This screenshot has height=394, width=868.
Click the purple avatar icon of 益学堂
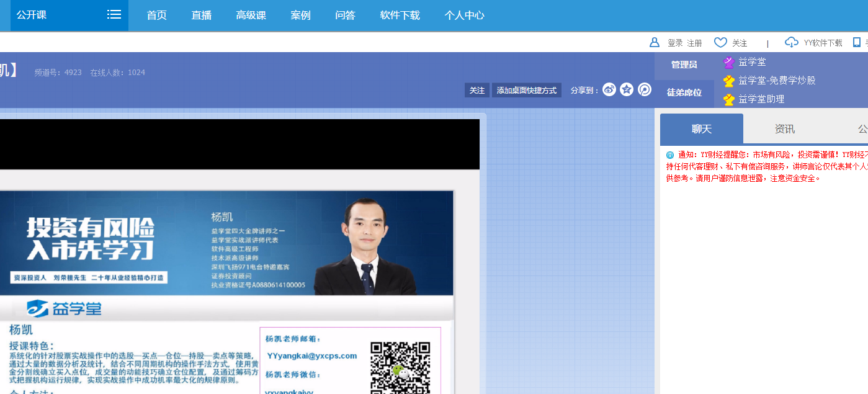click(729, 63)
